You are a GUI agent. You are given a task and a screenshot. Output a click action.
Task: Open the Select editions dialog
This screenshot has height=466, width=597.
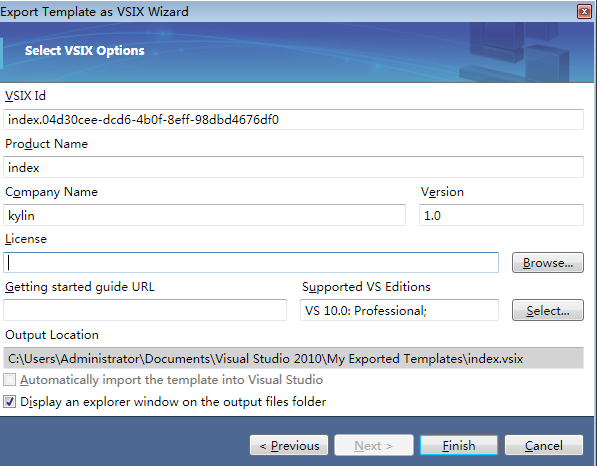[x=548, y=310]
